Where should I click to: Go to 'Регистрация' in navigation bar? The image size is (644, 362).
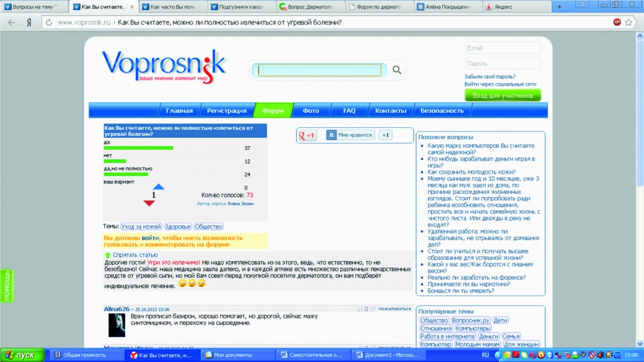point(226,111)
